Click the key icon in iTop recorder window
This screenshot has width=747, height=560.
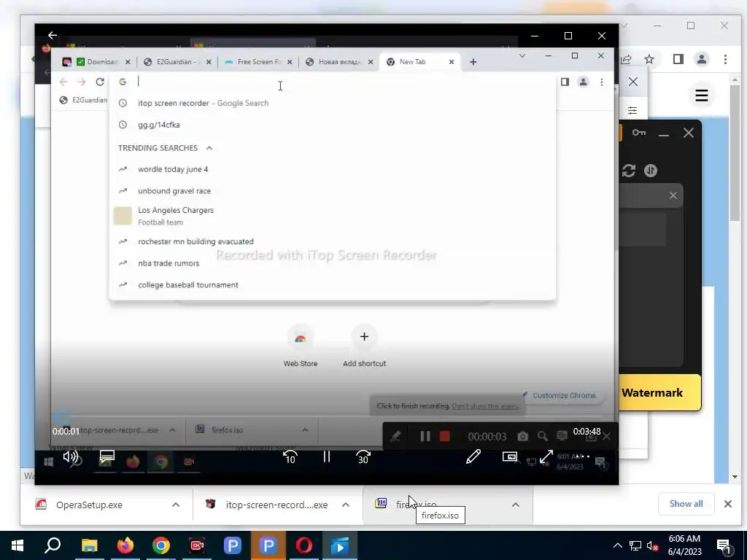(639, 133)
